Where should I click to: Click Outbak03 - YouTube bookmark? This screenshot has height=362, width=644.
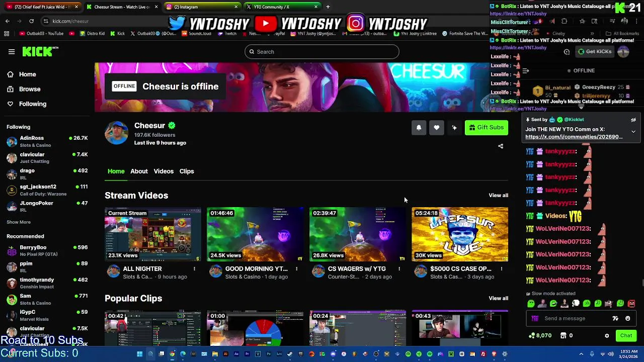(x=42, y=34)
